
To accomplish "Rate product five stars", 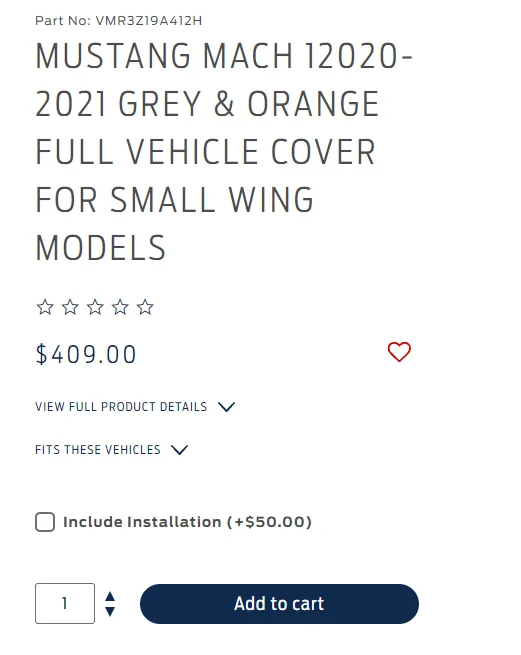I will [x=145, y=307].
